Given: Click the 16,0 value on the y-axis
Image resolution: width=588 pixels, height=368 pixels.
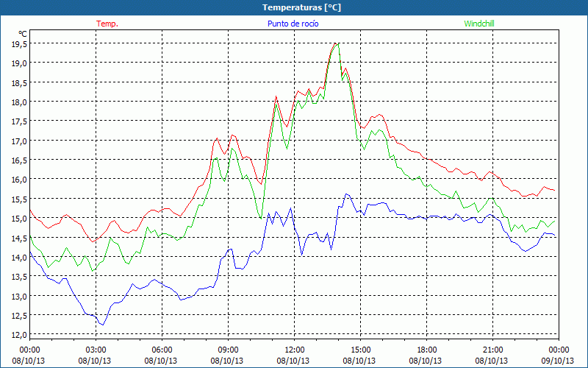Looking at the screenshot, I should (19, 180).
